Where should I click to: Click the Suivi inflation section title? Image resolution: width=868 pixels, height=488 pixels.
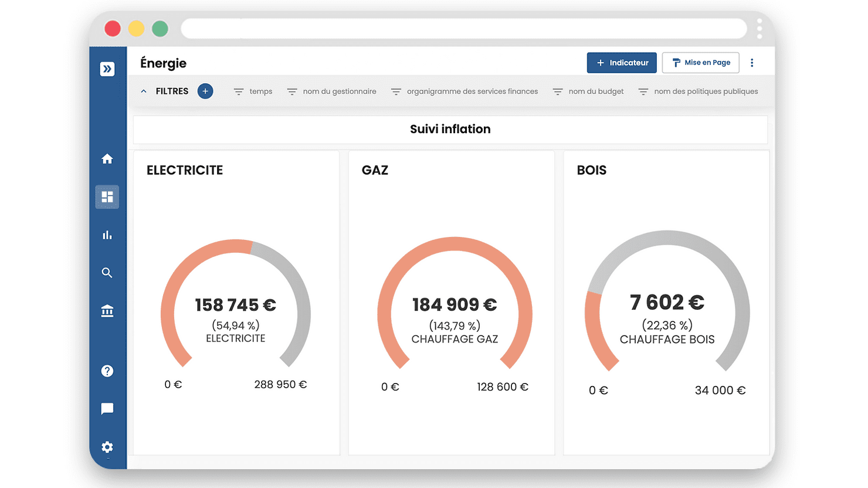[x=450, y=129]
